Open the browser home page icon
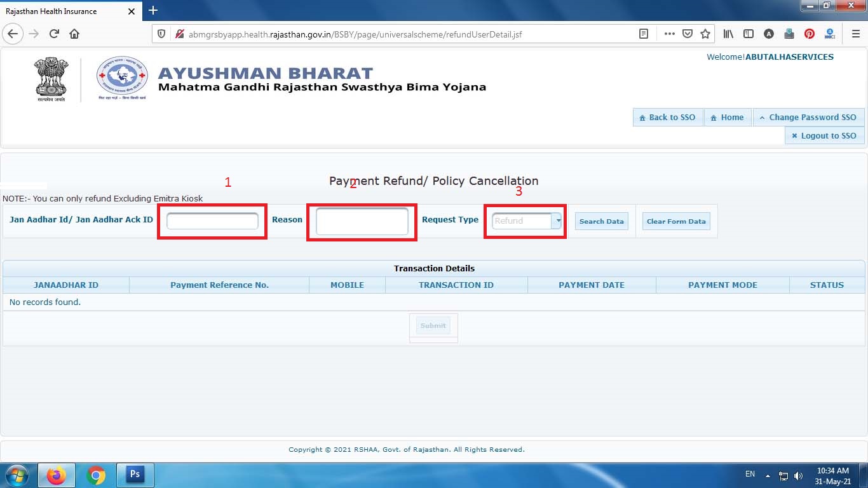The image size is (868, 488). [x=74, y=34]
